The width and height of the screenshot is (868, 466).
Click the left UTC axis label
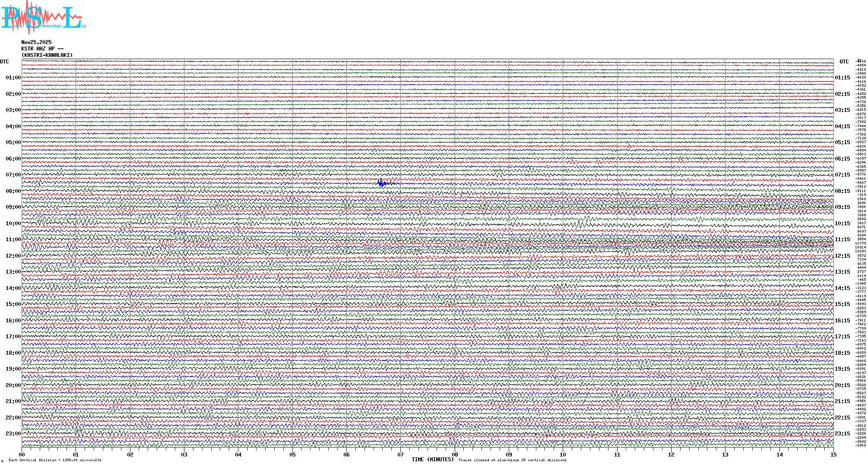[4, 62]
